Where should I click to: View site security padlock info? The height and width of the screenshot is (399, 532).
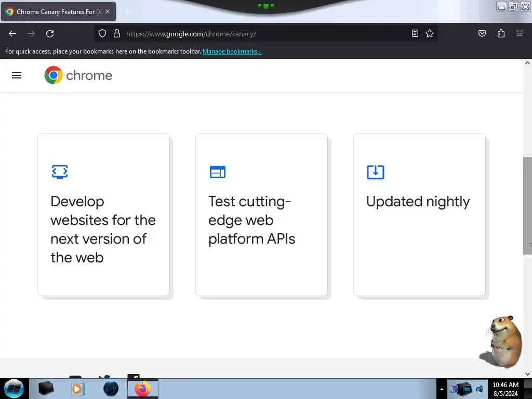click(117, 33)
